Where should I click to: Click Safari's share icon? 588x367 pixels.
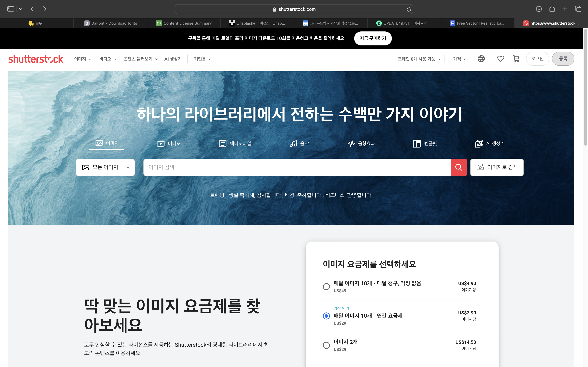552,9
